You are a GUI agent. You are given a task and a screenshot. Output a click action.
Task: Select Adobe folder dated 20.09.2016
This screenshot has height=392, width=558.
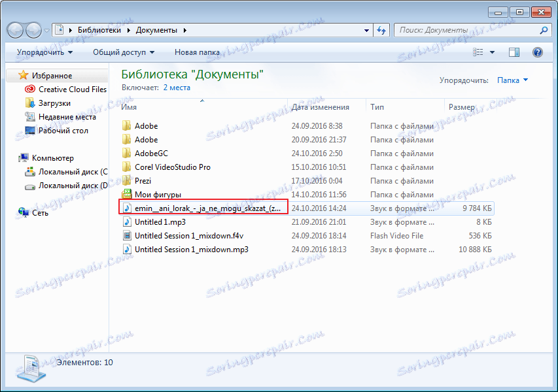146,140
